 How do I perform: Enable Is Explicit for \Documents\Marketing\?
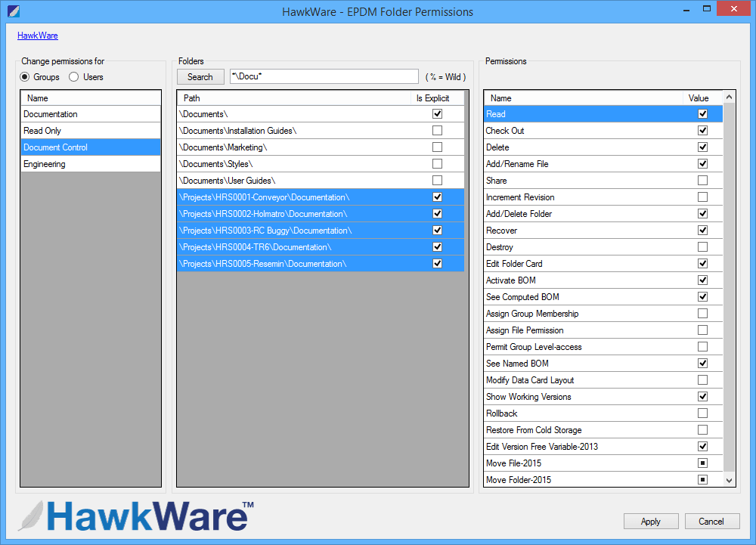437,147
